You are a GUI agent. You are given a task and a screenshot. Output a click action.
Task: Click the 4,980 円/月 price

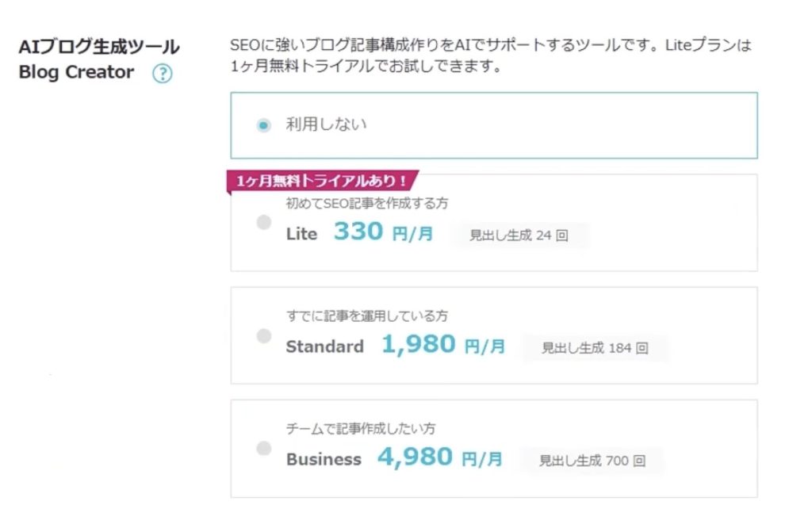(x=439, y=457)
